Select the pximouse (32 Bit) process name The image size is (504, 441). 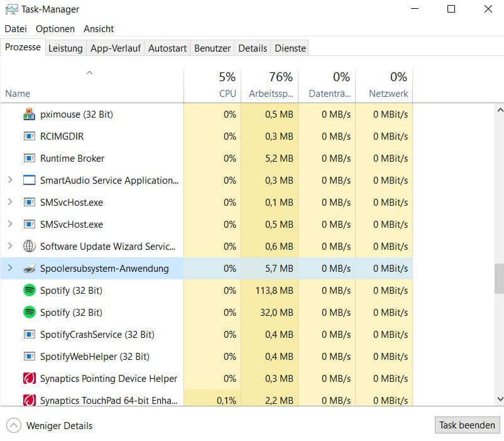point(77,114)
